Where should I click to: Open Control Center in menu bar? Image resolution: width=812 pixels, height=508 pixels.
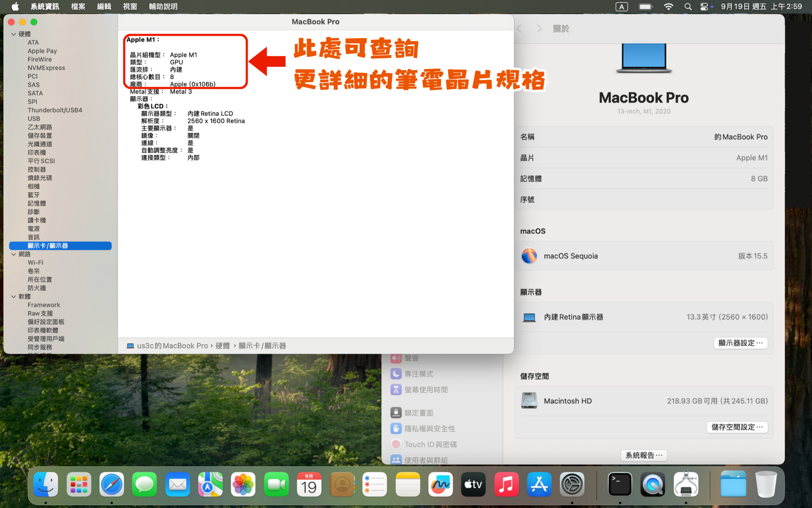(704, 7)
